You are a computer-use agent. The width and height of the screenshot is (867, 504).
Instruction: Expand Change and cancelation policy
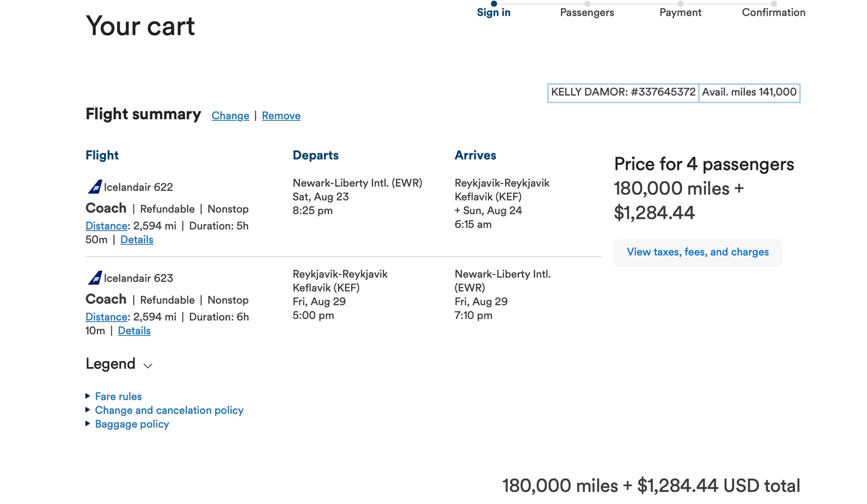[x=169, y=410]
